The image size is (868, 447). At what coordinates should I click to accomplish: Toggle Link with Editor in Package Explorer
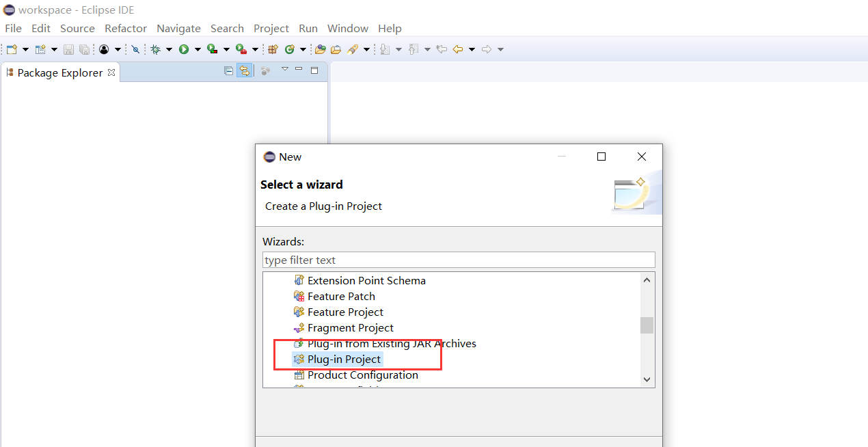tap(244, 70)
